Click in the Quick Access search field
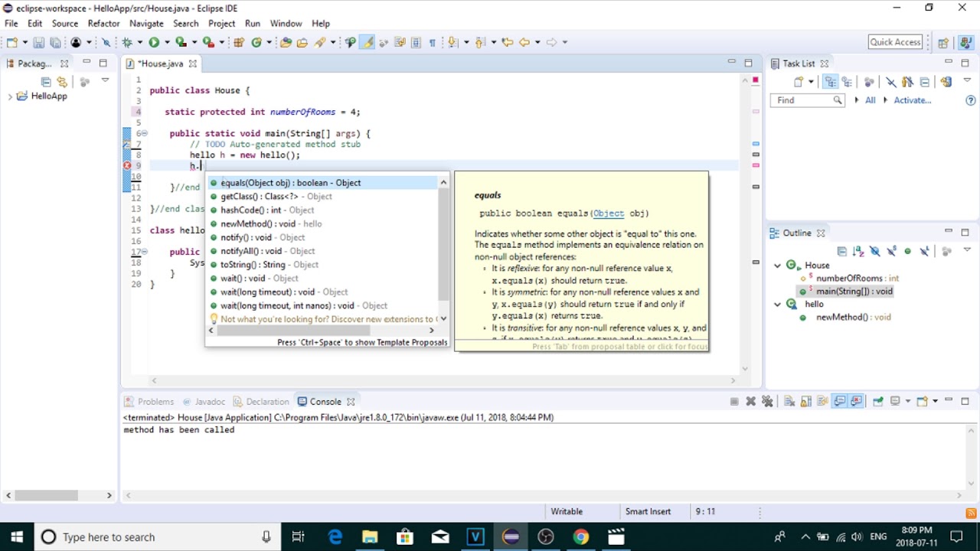 [x=895, y=42]
